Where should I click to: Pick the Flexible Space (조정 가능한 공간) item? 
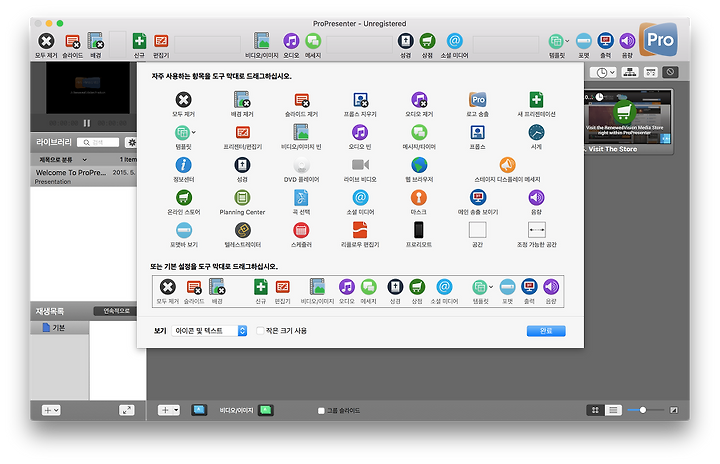536,235
